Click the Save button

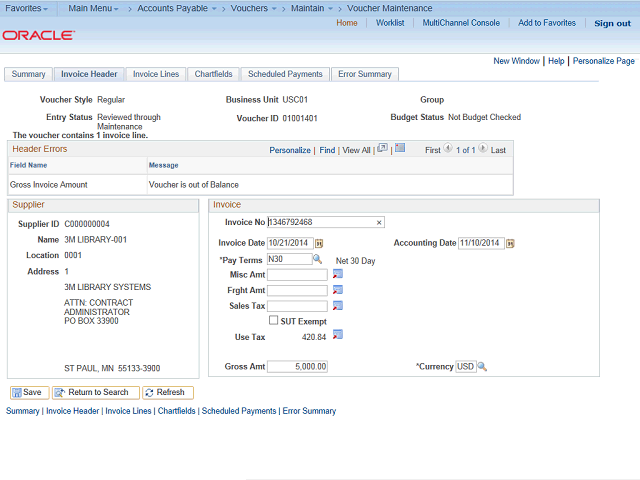[x=29, y=393]
